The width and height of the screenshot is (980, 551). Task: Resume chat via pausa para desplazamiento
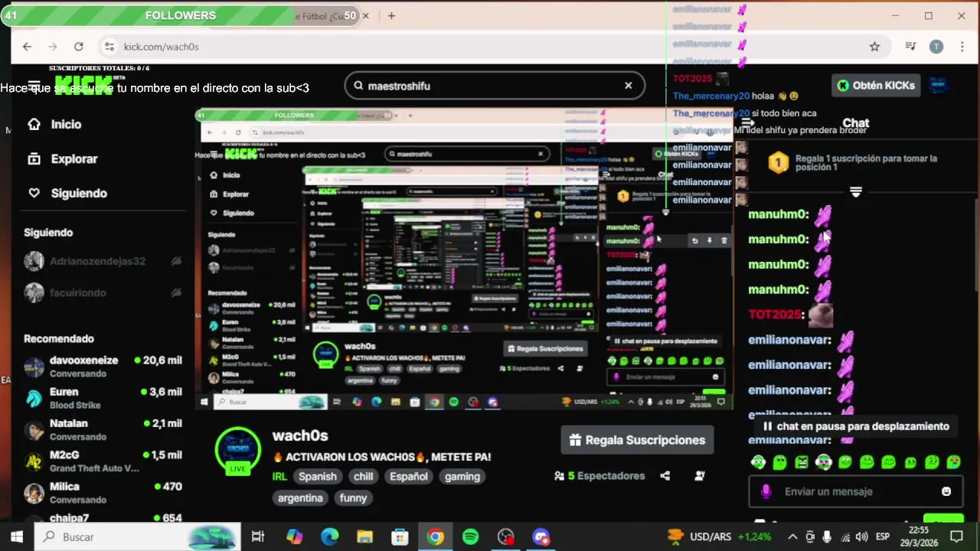point(856,426)
